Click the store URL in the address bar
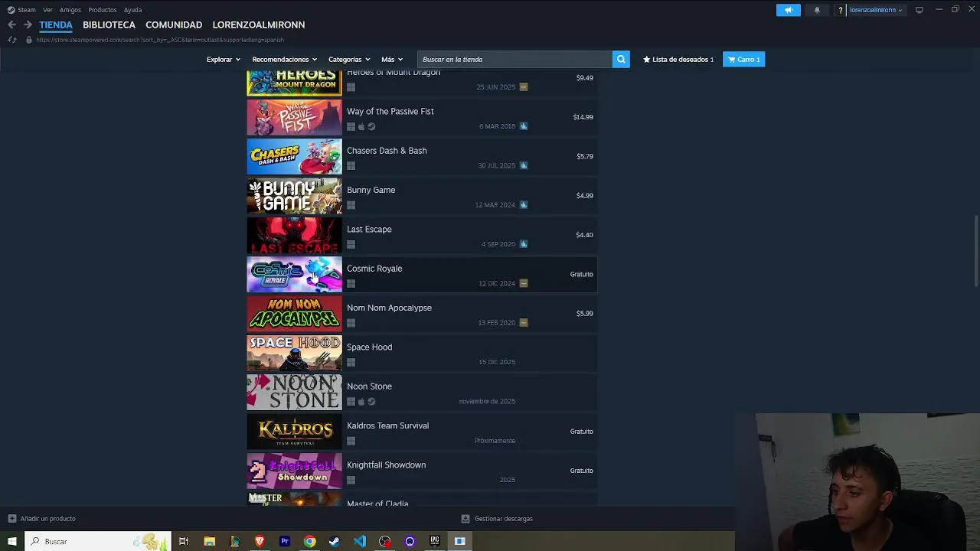 160,40
